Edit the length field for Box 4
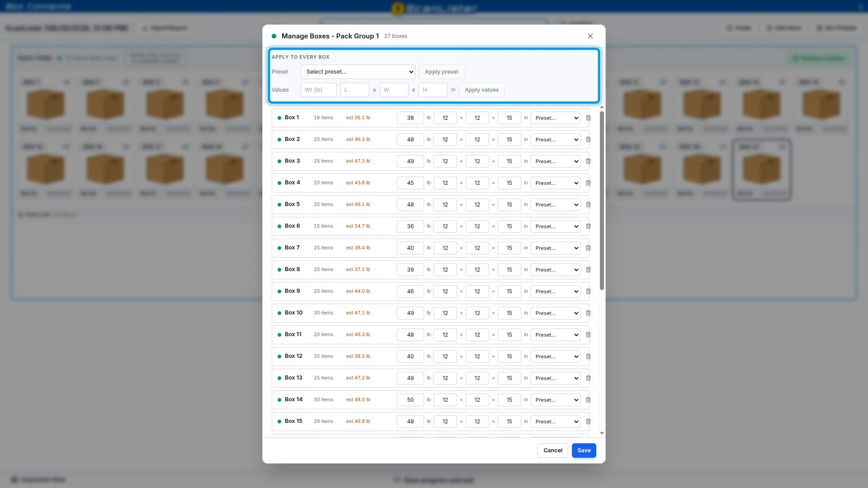Screen dimensions: 868x488 click(x=445, y=183)
